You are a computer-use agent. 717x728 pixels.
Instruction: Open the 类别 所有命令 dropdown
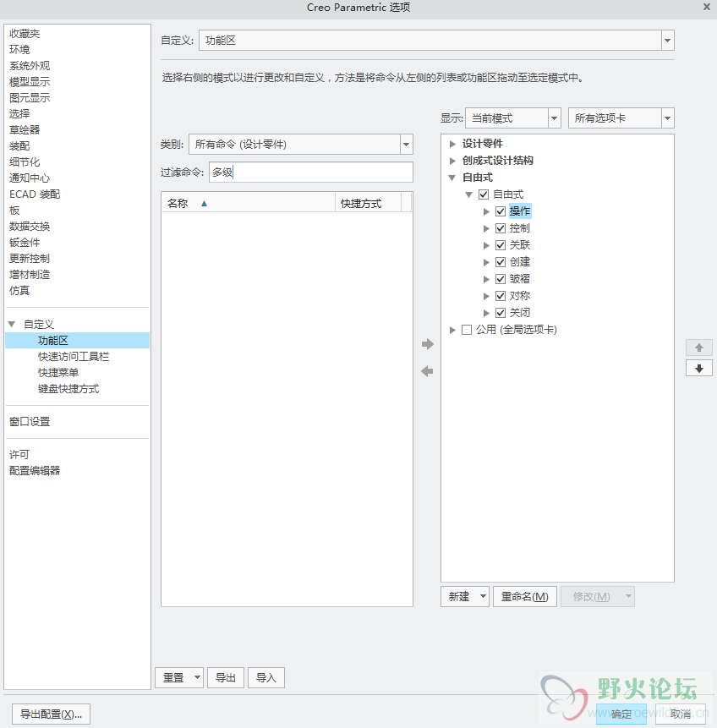(x=406, y=145)
